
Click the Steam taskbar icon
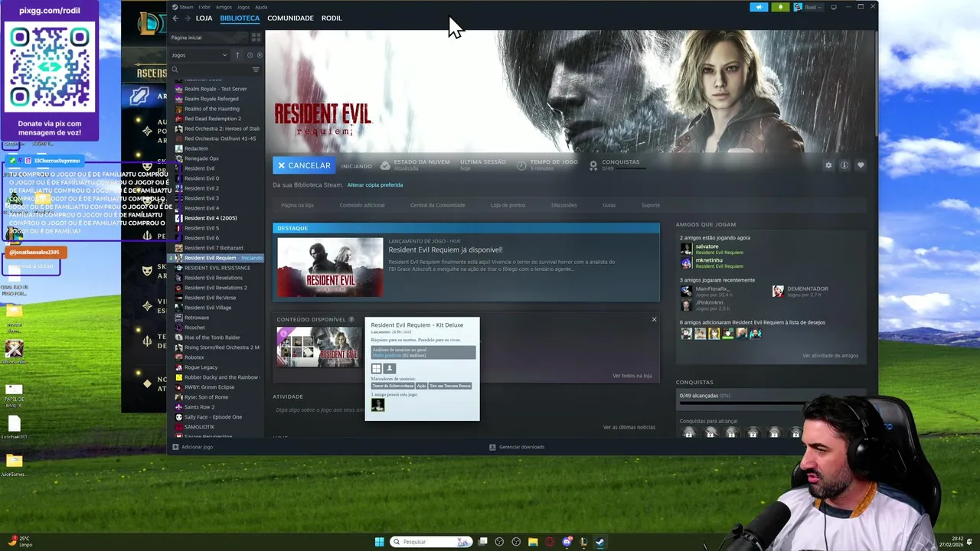[600, 542]
